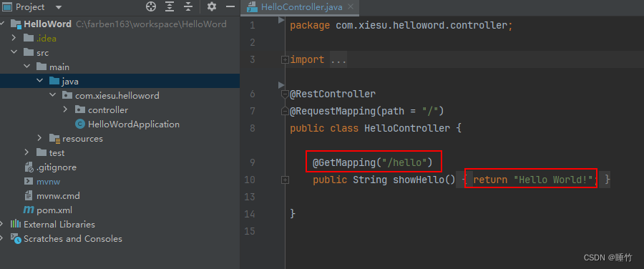This screenshot has height=269, width=644.
Task: Select the pom.xml file
Action: click(54, 210)
